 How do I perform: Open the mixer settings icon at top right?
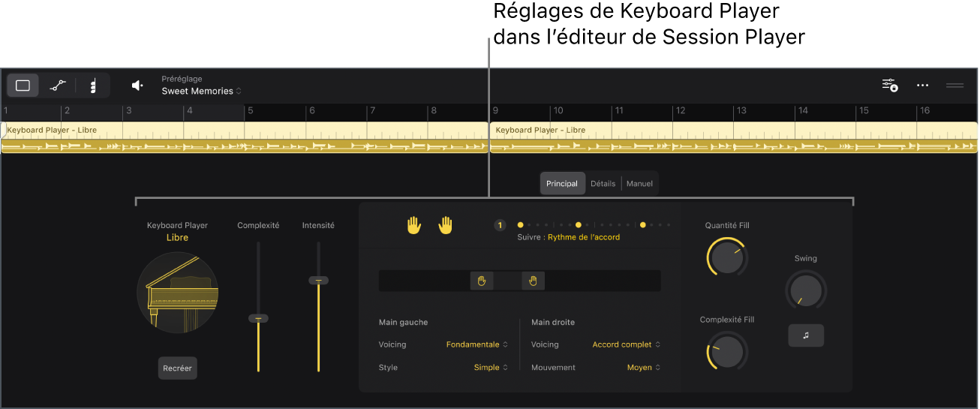(890, 86)
